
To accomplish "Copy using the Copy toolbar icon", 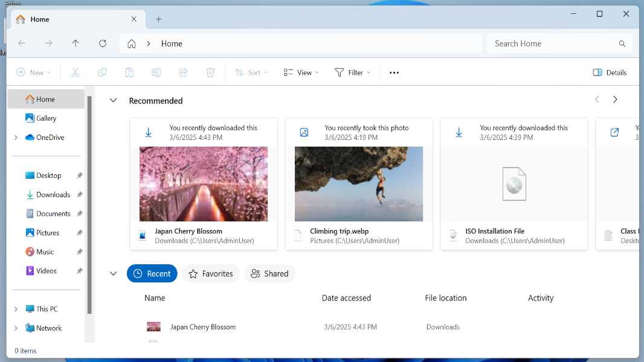I will pyautogui.click(x=102, y=72).
